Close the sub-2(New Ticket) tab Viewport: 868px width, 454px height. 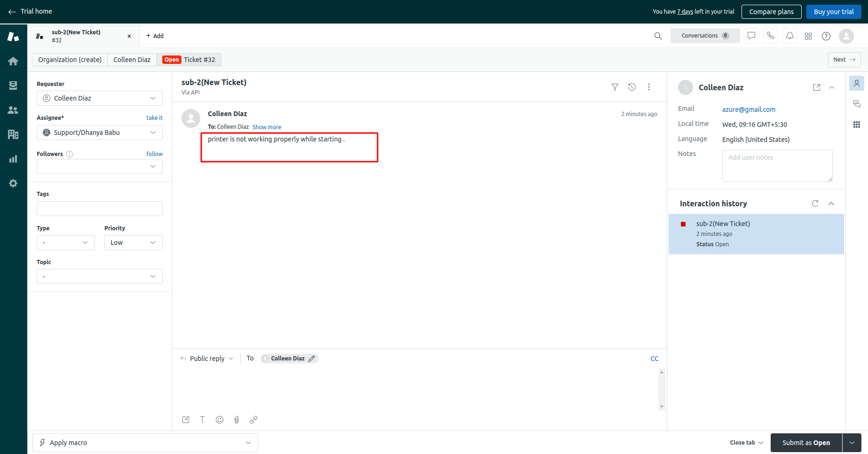click(129, 36)
